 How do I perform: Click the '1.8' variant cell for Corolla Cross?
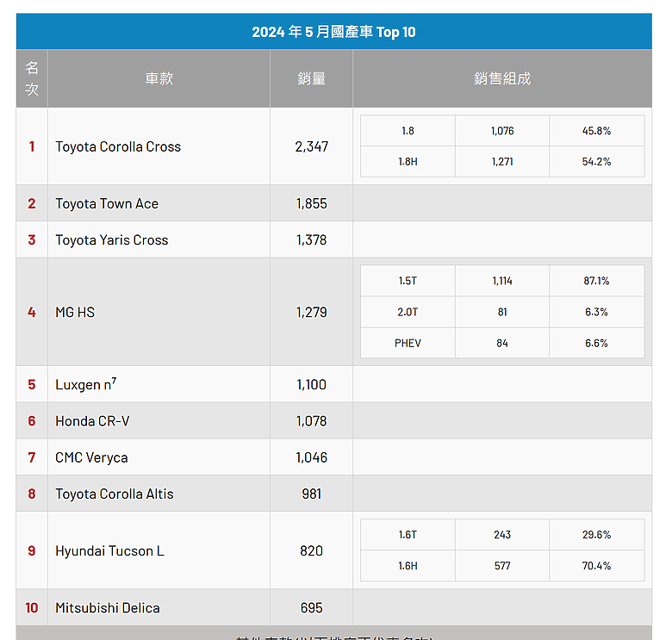[x=408, y=131]
